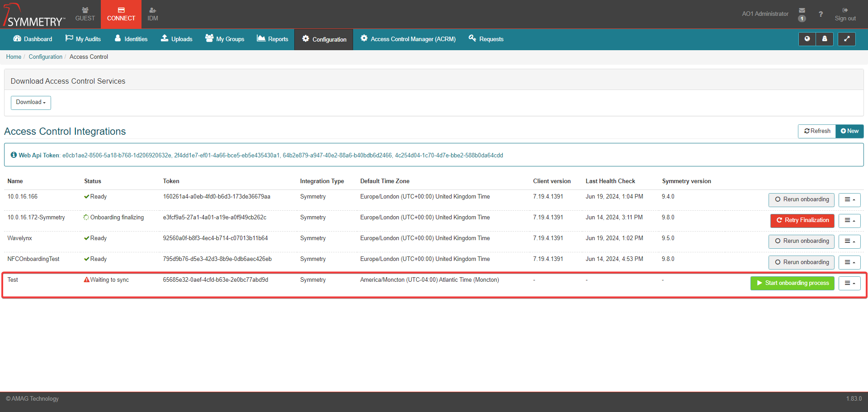
Task: Click the Integration Type column header
Action: (322, 181)
